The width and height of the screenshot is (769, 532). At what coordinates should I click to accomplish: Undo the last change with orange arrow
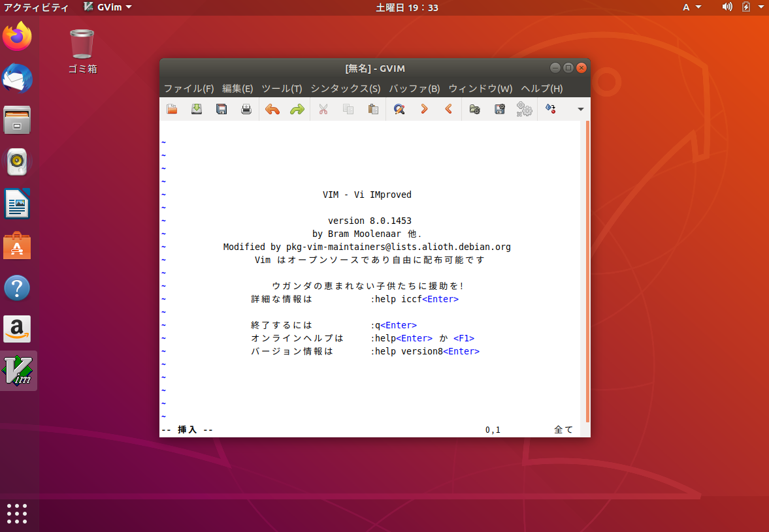272,109
